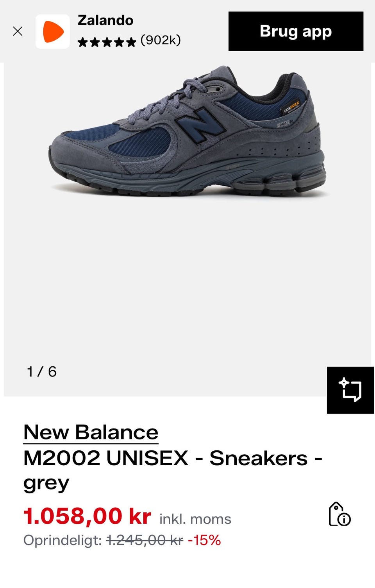Dismiss the Zalando app banner
The width and height of the screenshot is (375, 588).
coord(18,31)
